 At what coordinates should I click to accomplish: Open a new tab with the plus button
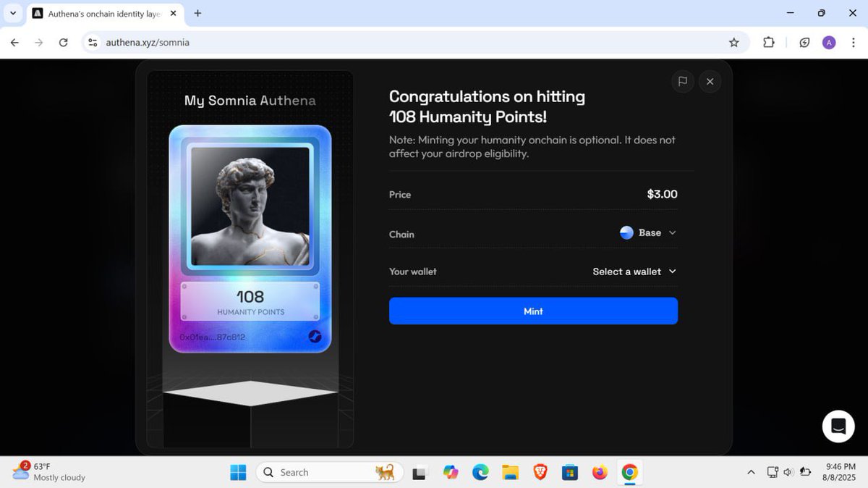tap(197, 13)
